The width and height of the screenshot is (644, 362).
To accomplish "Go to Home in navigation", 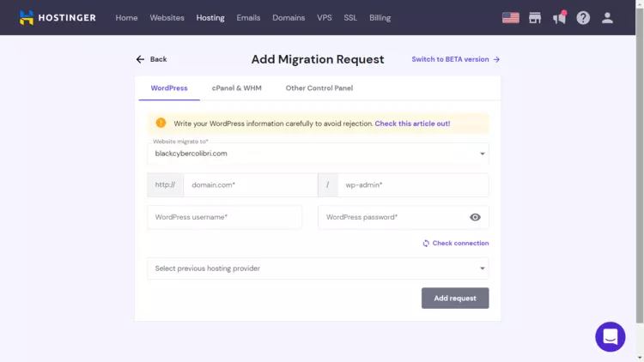I will pyautogui.click(x=126, y=18).
